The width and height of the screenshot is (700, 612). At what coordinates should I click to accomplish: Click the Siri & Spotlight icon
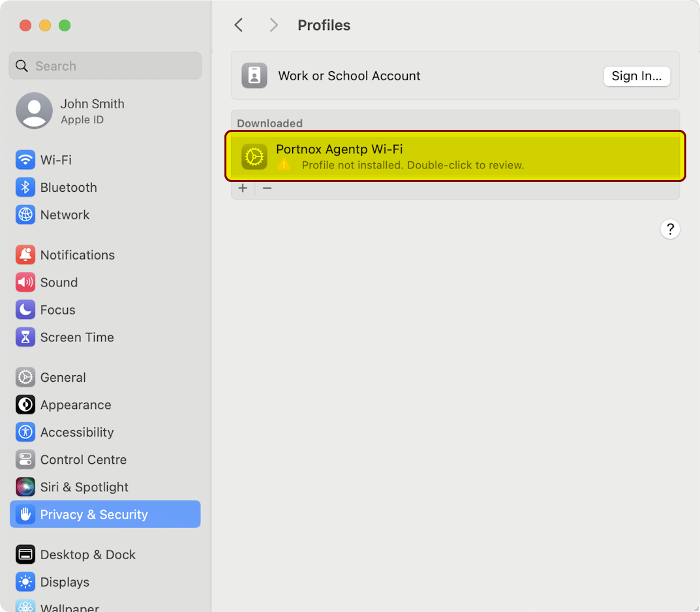click(x=25, y=487)
